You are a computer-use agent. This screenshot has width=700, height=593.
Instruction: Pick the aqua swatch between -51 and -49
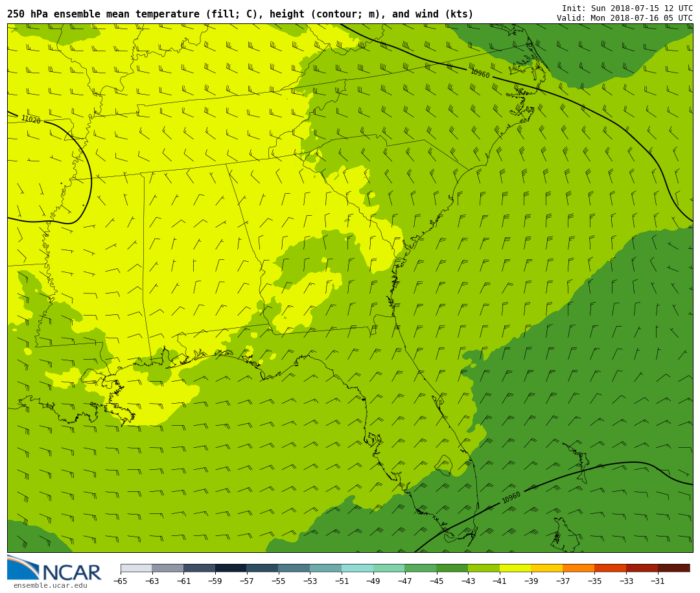click(x=358, y=568)
